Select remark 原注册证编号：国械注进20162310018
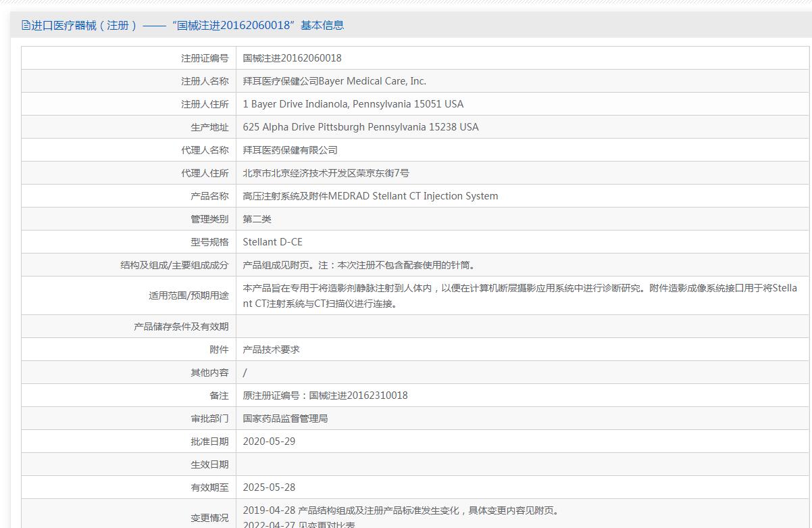This screenshot has width=812, height=528. [326, 395]
